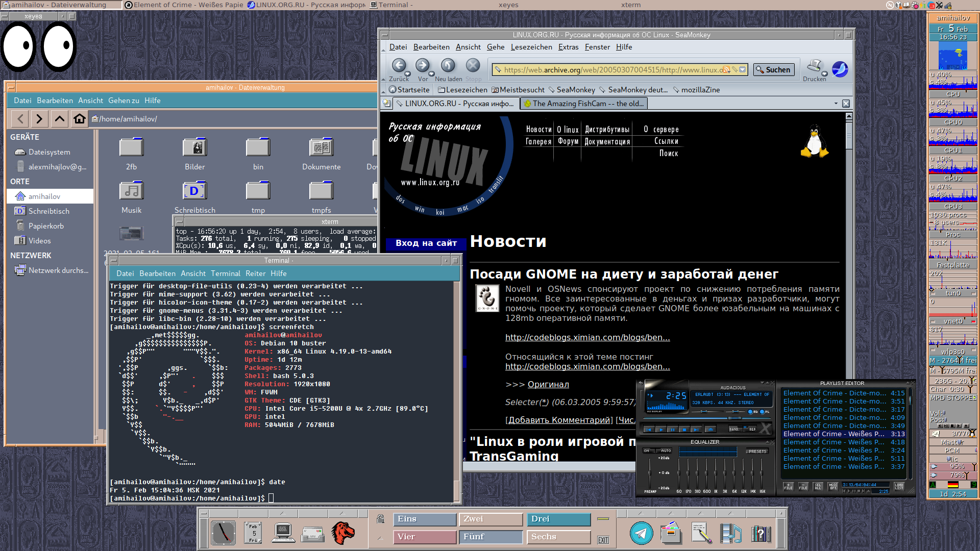Screen dimensions: 980x551
Task: Open the Reiter menu in Terminal
Action: coord(255,273)
